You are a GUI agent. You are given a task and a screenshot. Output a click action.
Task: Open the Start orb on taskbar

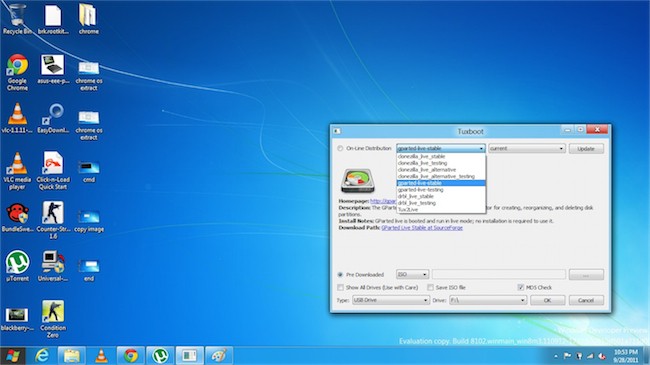point(13,355)
